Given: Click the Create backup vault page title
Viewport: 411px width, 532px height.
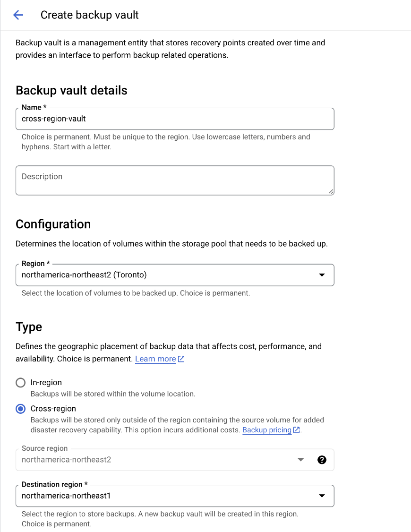Looking at the screenshot, I should click(90, 15).
